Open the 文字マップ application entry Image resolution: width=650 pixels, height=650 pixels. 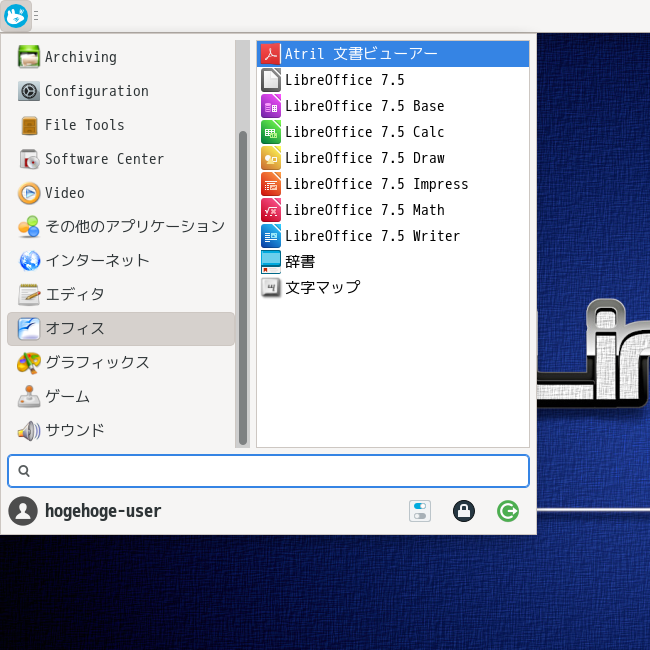pos(393,288)
